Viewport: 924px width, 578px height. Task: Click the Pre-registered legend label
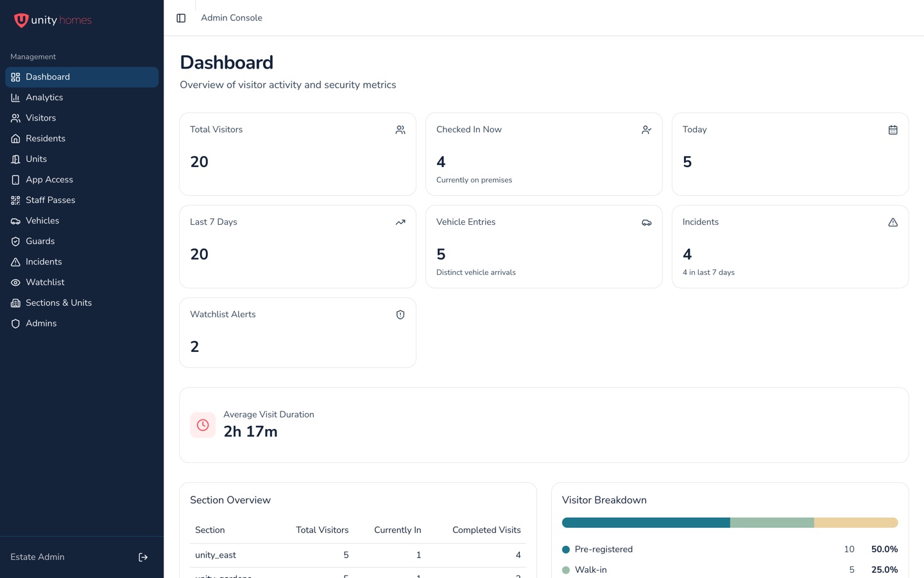[604, 549]
